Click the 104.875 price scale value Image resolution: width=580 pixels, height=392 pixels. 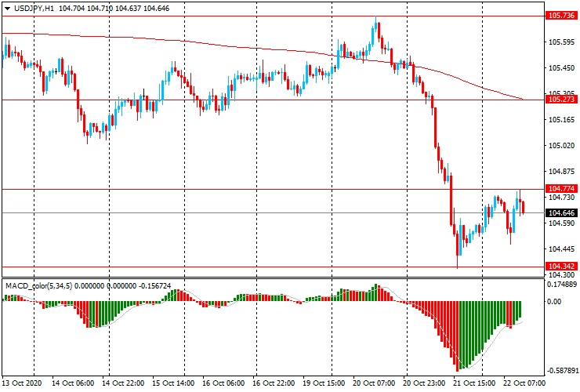click(561, 172)
